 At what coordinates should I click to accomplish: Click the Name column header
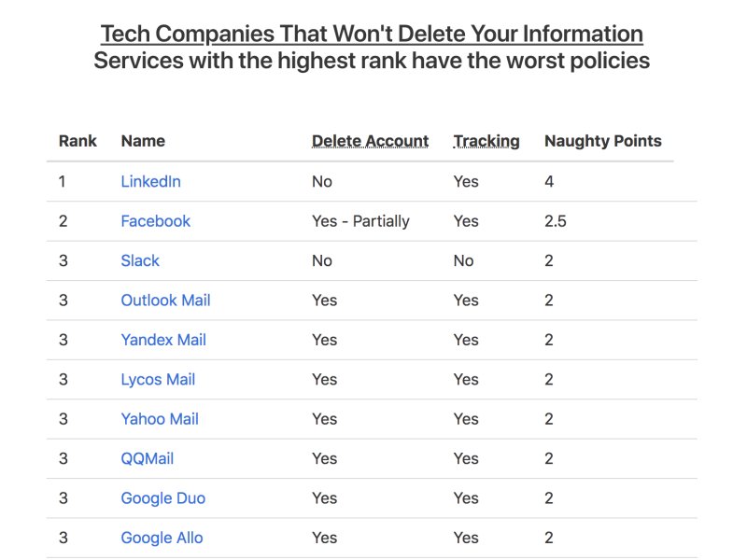point(143,142)
